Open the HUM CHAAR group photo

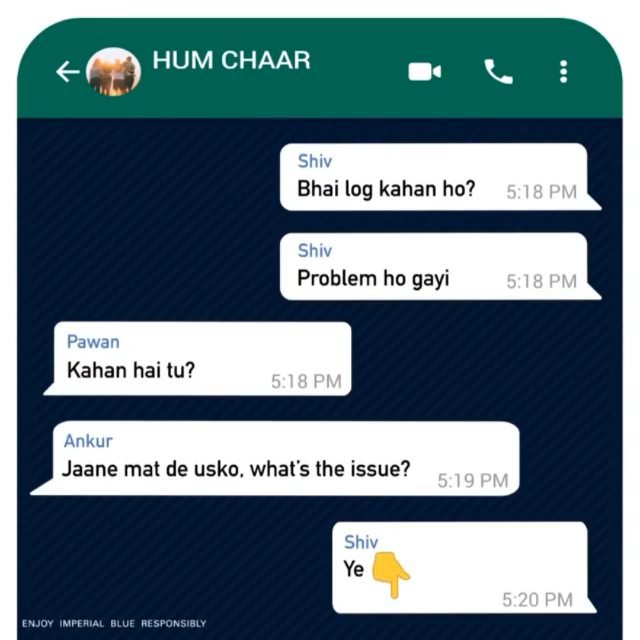coord(114,71)
